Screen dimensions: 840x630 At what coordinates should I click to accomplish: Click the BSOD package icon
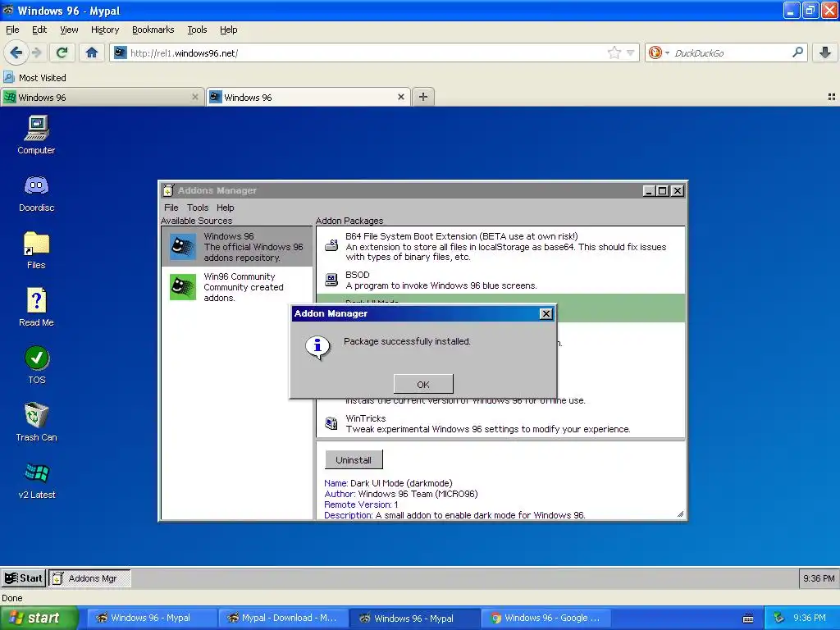coord(331,280)
